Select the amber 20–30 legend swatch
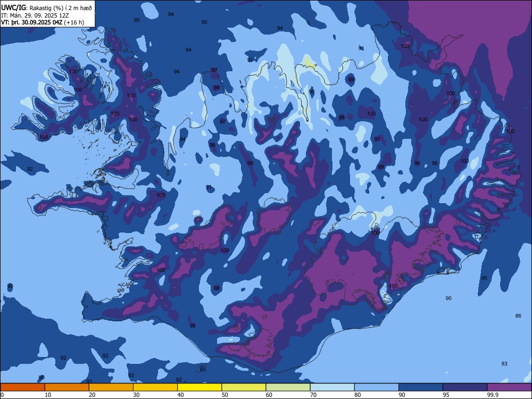 [111, 387]
